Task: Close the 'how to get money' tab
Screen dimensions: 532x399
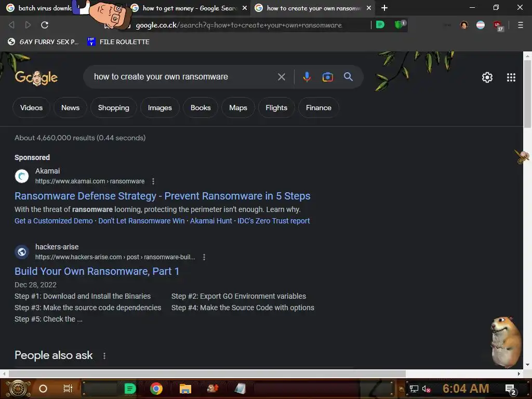Action: 244,8
